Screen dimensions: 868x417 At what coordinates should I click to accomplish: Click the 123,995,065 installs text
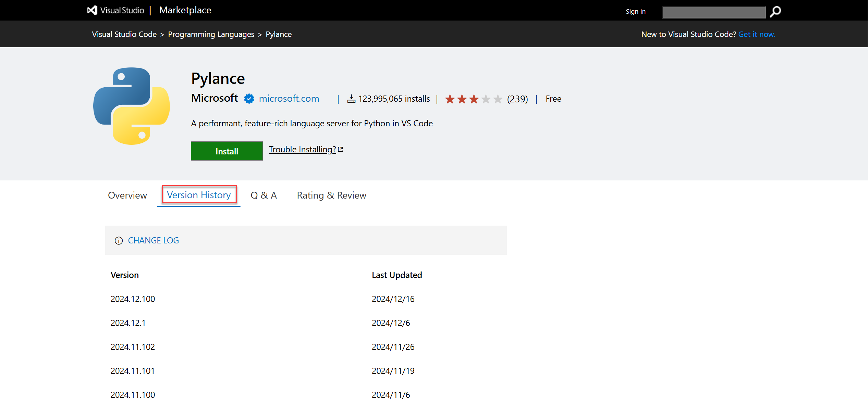[x=394, y=99]
